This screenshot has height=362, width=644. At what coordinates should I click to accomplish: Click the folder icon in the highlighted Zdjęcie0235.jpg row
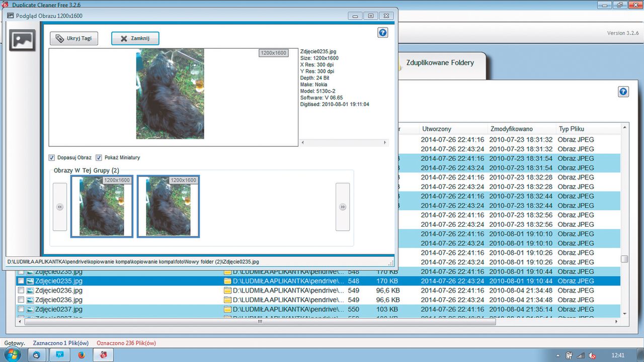227,281
